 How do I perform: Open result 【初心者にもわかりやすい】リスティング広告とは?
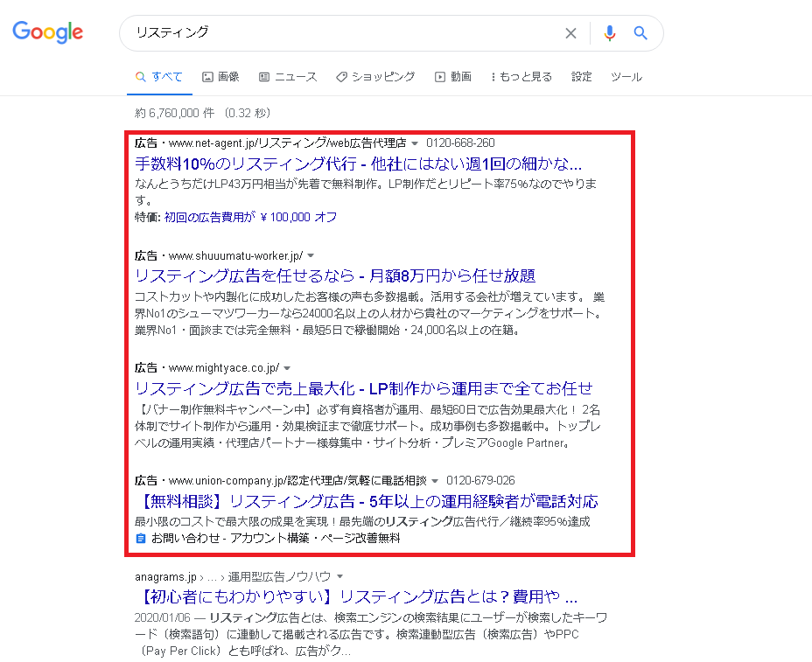(356, 596)
